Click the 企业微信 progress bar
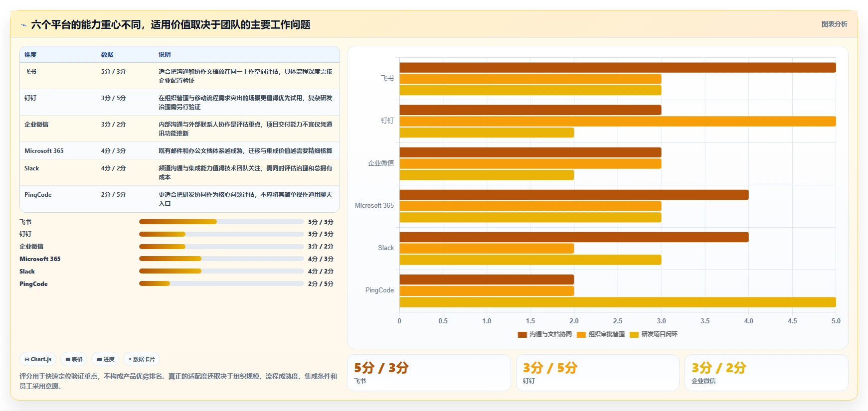 [221, 247]
